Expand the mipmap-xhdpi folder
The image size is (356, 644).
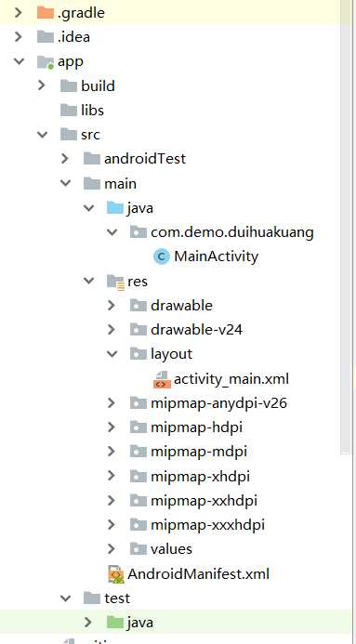[x=112, y=476]
